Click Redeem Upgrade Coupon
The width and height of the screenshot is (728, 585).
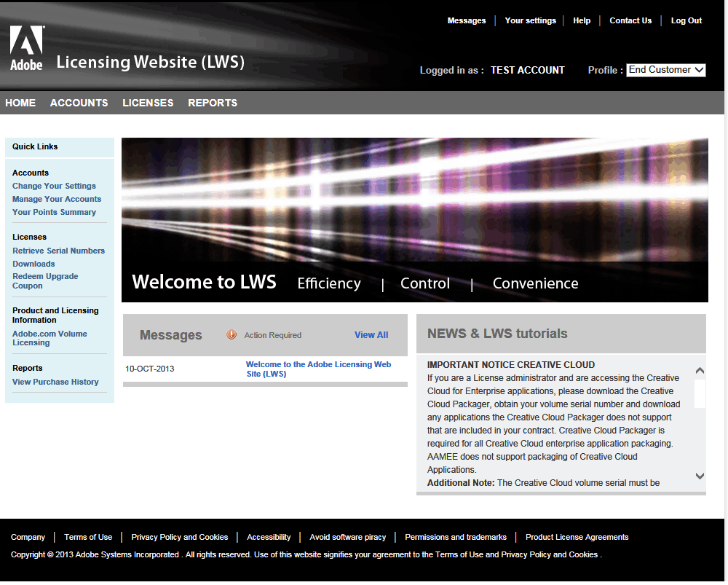point(45,280)
